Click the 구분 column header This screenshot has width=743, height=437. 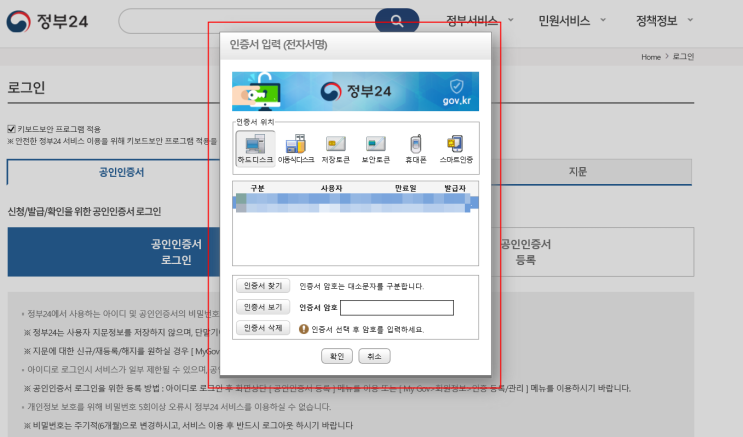(257, 188)
